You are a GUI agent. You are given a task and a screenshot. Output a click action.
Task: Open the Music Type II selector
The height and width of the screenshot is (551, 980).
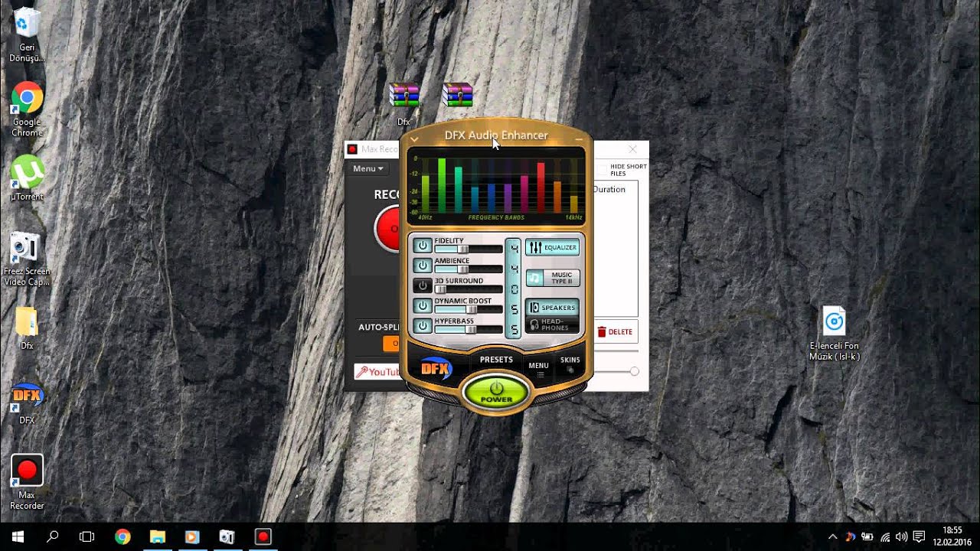pos(552,278)
